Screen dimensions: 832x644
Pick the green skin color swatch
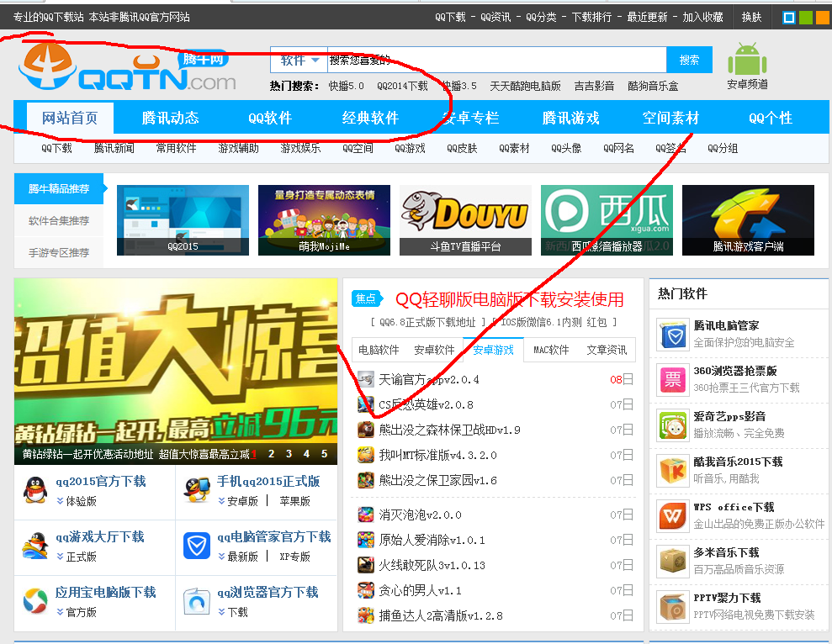coord(805,17)
